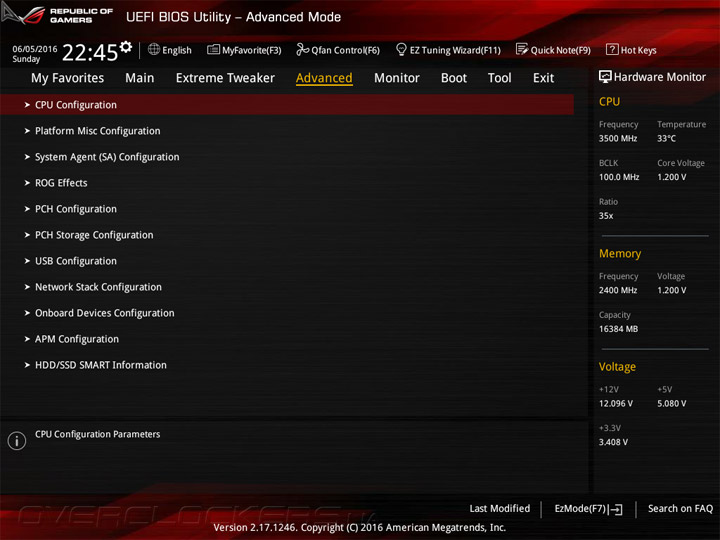Viewport: 720px width, 540px height.
Task: Go to the Monitor tab
Action: [x=397, y=78]
